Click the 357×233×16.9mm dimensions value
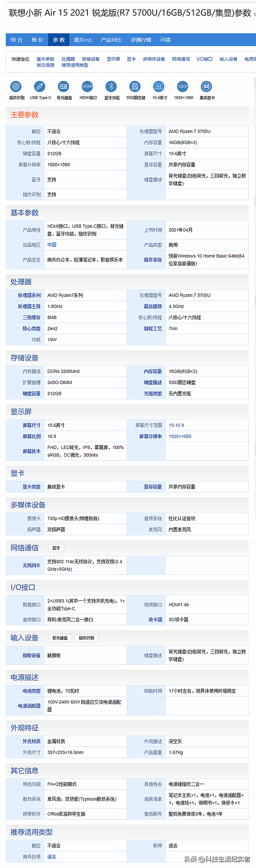Viewport: 256px width, 868px height. pyautogui.click(x=65, y=753)
